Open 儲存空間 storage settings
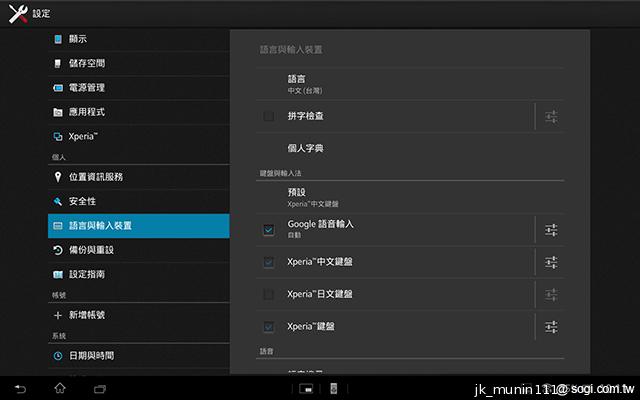The height and width of the screenshot is (400, 640). (x=139, y=63)
